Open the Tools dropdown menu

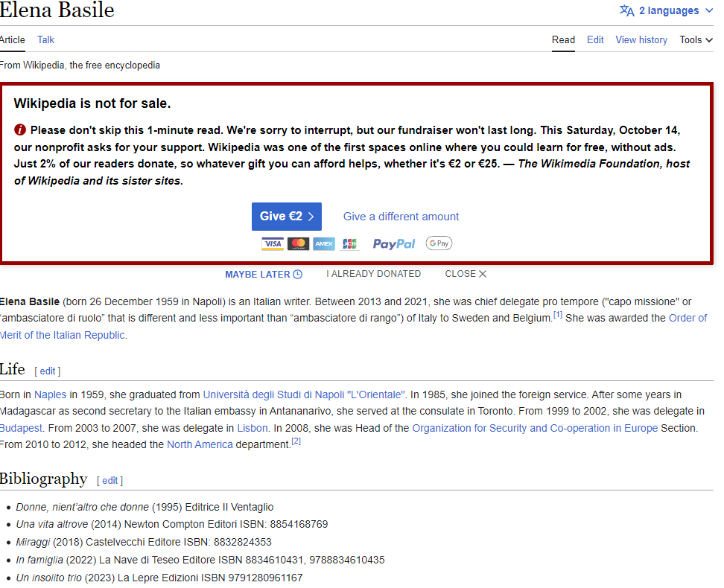click(696, 39)
